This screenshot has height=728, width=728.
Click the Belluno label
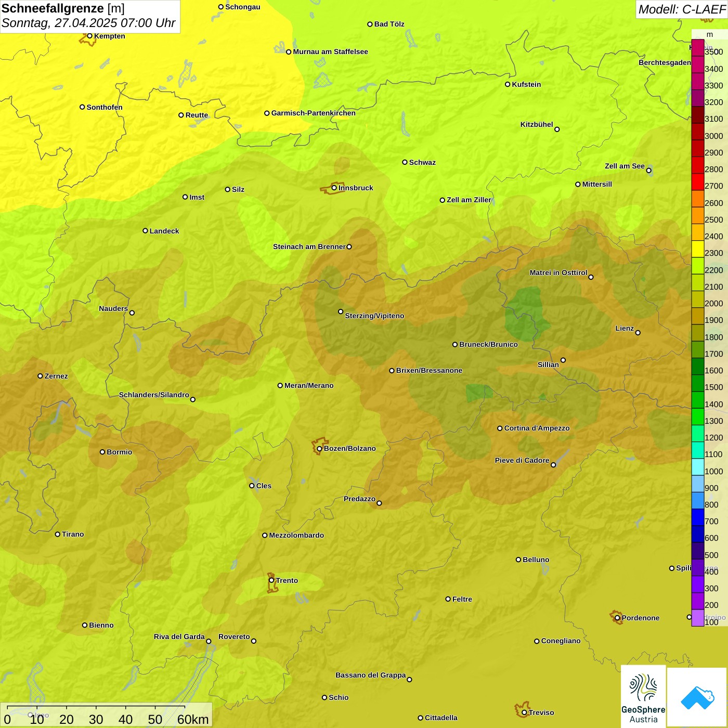[x=536, y=560]
